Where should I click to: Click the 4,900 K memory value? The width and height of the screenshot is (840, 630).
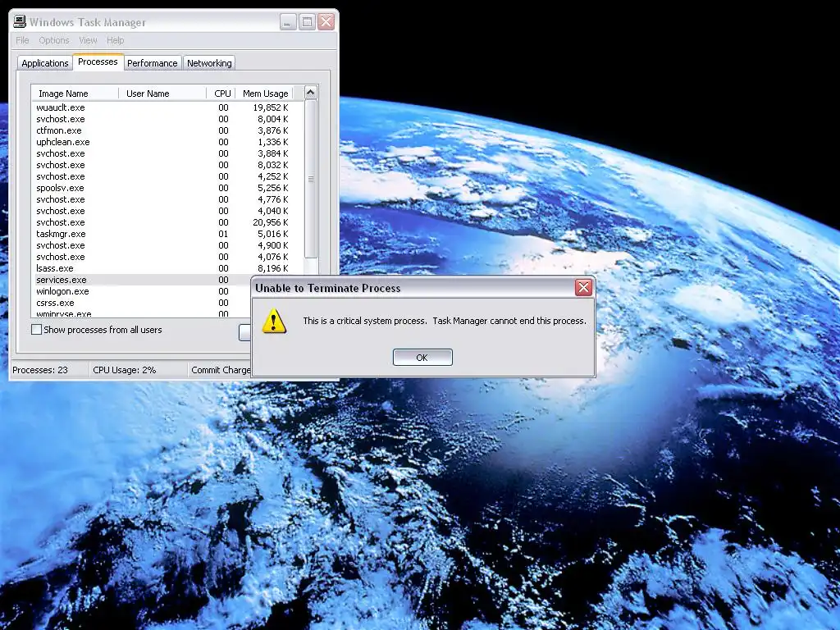pos(272,245)
